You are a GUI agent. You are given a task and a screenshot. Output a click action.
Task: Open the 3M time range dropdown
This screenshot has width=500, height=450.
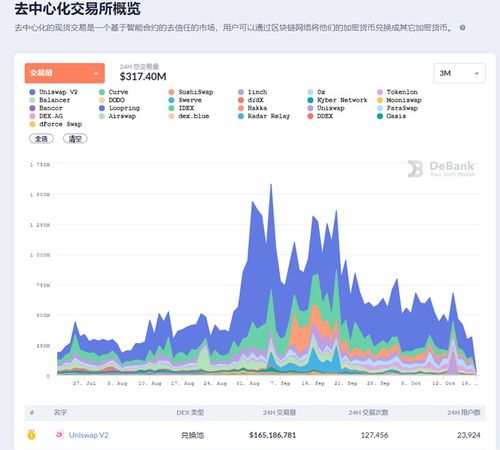459,73
